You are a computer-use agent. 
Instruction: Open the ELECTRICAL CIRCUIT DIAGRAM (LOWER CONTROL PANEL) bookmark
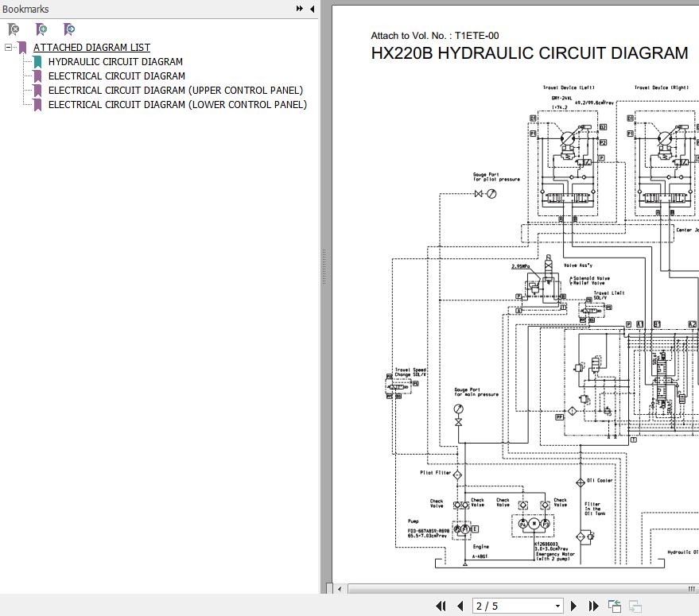(x=177, y=104)
